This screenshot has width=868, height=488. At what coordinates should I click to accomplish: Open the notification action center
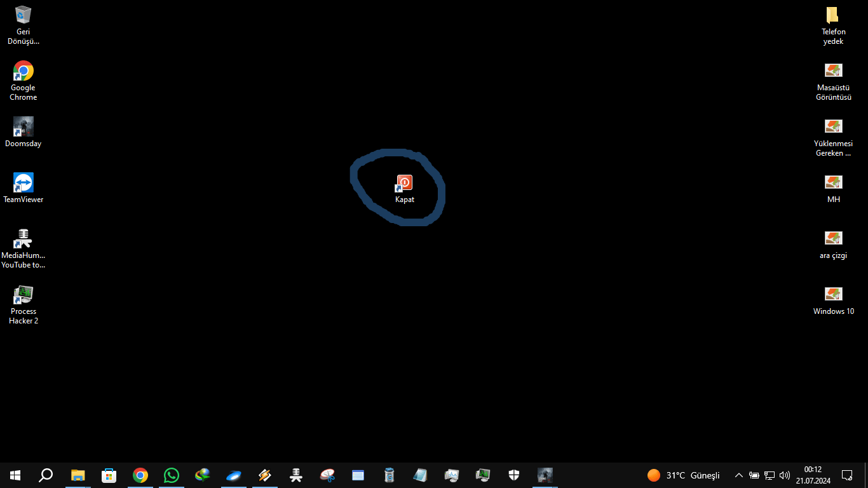[x=847, y=475]
